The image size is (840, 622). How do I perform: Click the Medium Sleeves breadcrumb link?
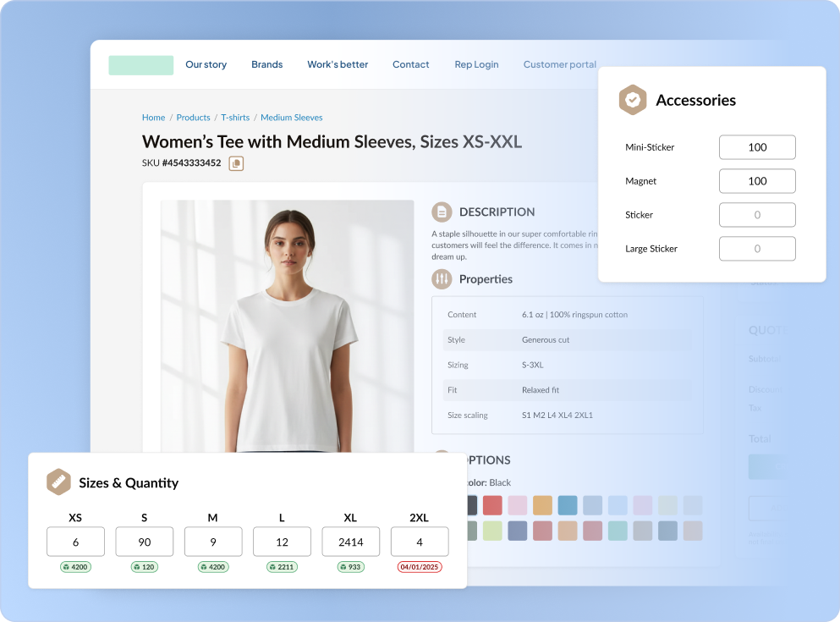(292, 118)
